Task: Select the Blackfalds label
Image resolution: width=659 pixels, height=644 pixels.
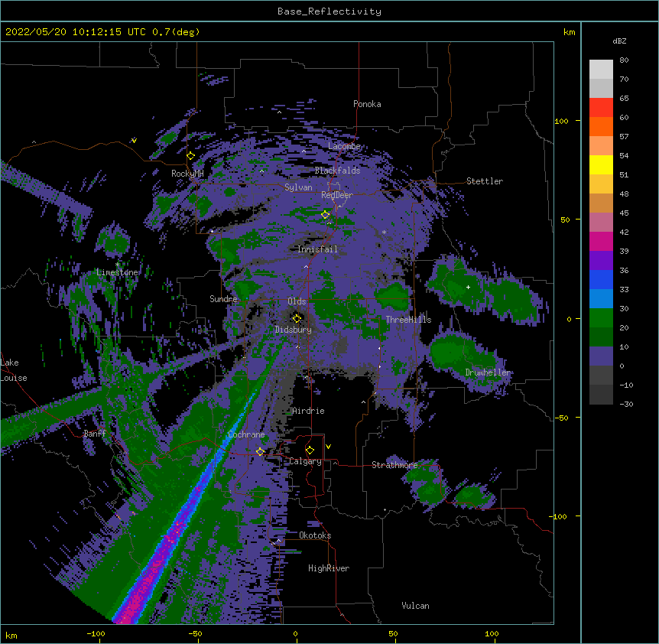Action: 337,171
